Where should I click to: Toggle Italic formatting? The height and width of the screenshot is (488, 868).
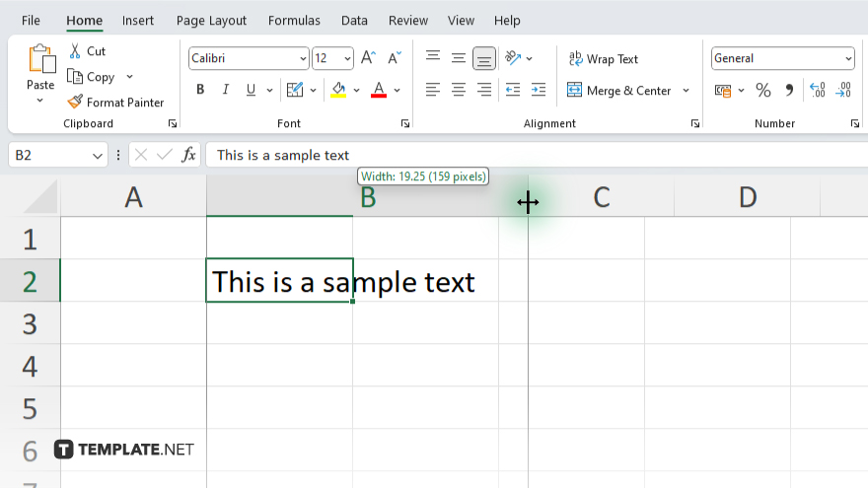(225, 89)
